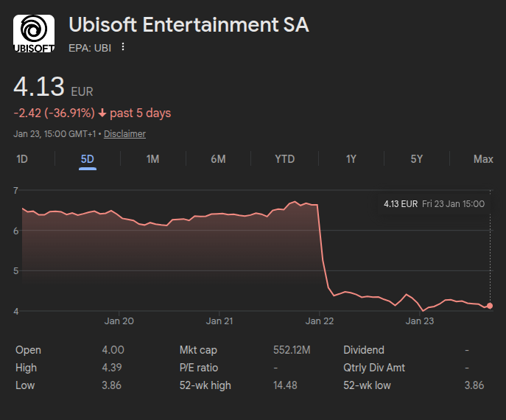Image resolution: width=506 pixels, height=420 pixels.
Task: Switch to the 6M chart range
Action: tap(218, 159)
